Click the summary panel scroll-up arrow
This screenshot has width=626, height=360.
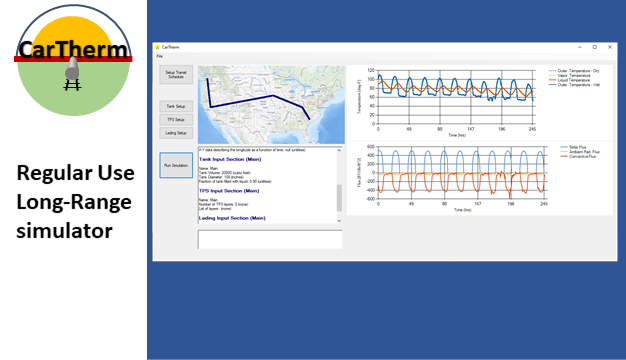coord(339,150)
